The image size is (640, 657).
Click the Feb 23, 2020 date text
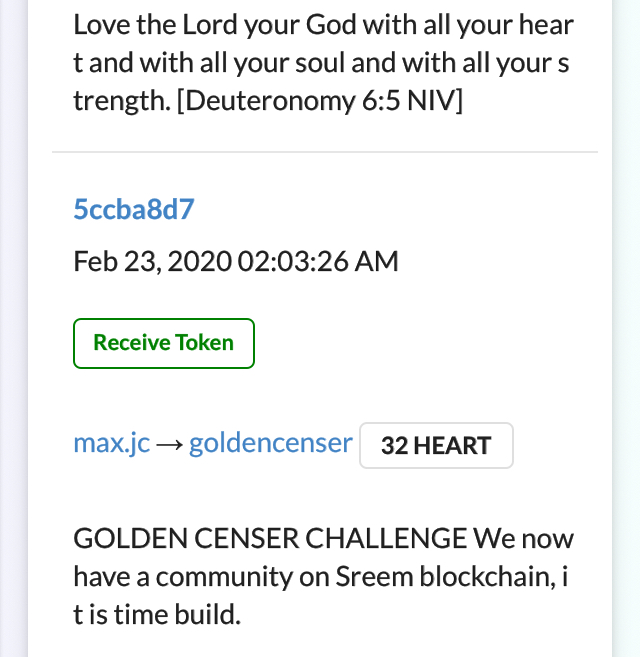[153, 261]
